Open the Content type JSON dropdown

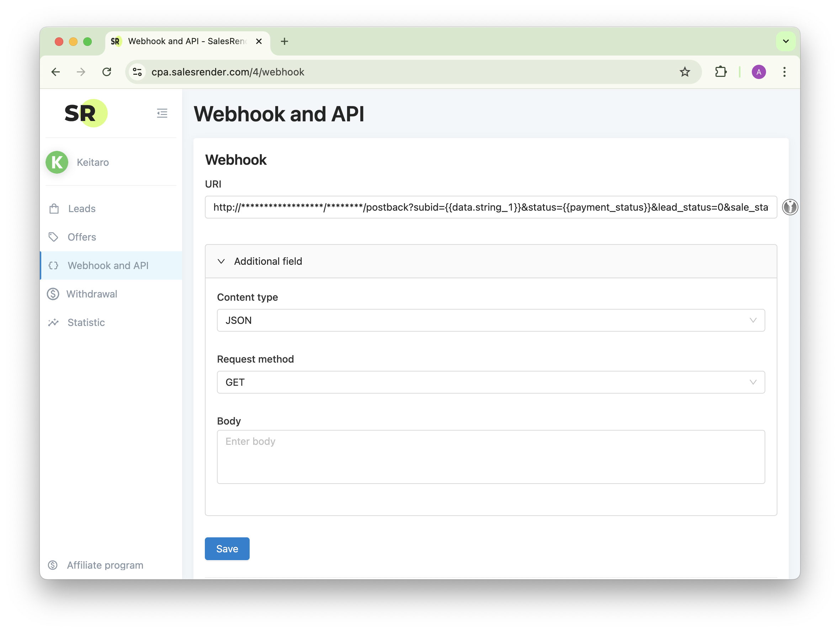491,320
